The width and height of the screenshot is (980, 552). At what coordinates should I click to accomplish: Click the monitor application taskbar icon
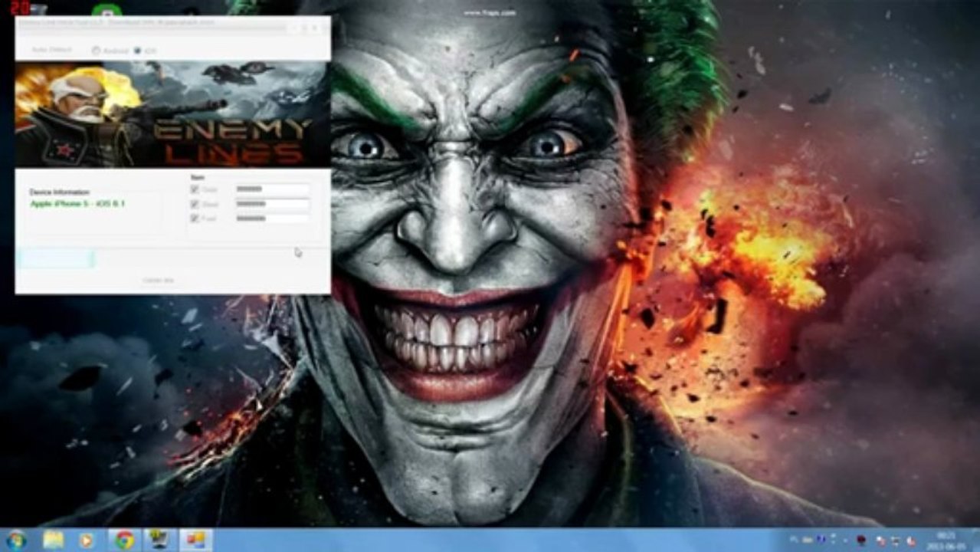coord(159,540)
